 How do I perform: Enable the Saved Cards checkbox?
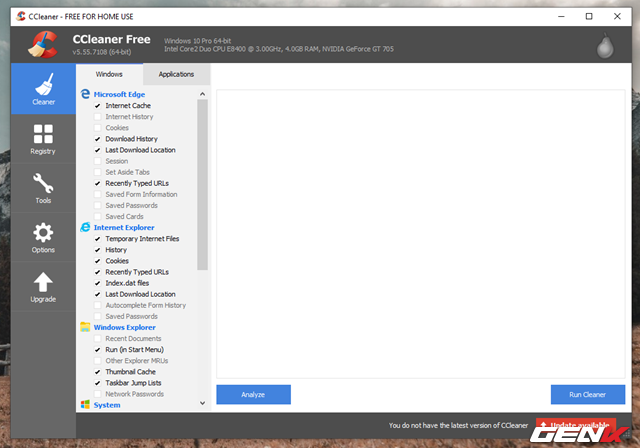98,216
